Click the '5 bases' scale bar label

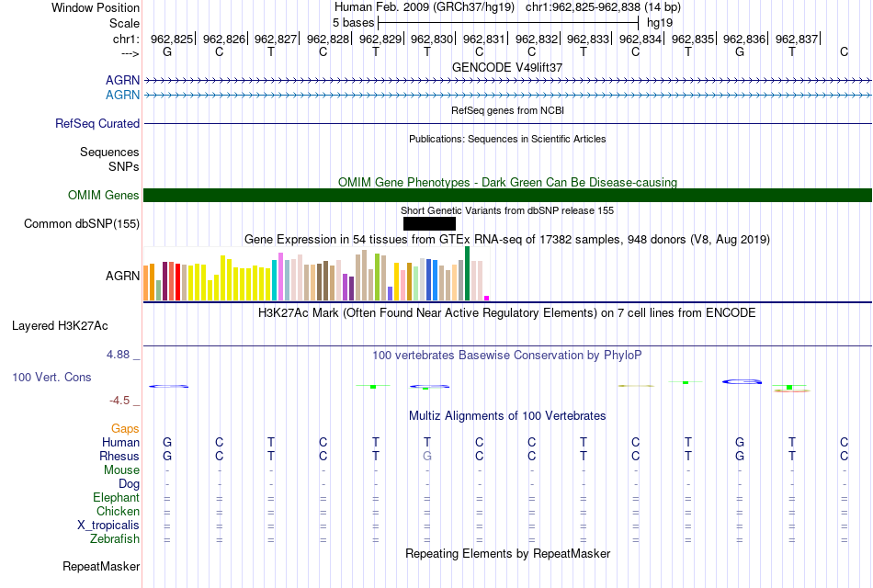click(x=354, y=23)
